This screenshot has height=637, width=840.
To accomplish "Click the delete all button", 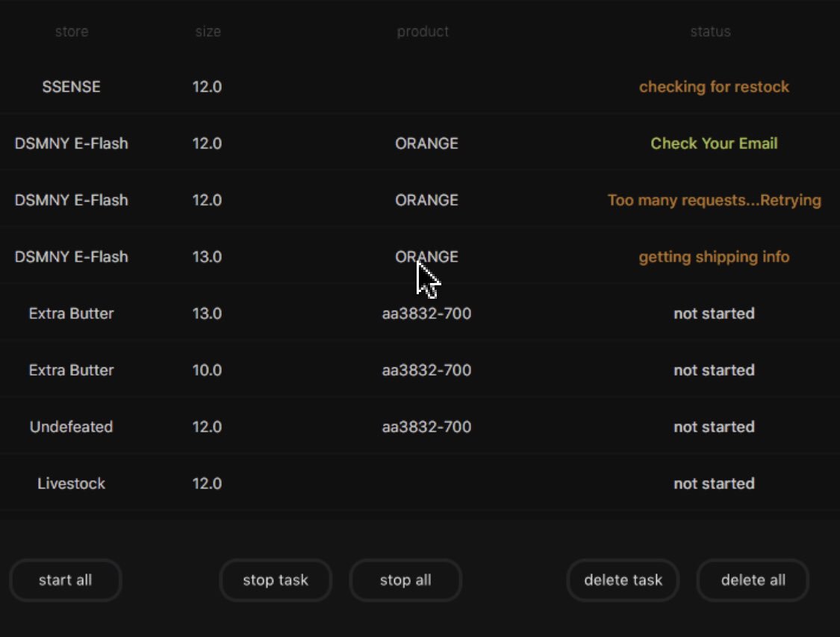I will (753, 580).
